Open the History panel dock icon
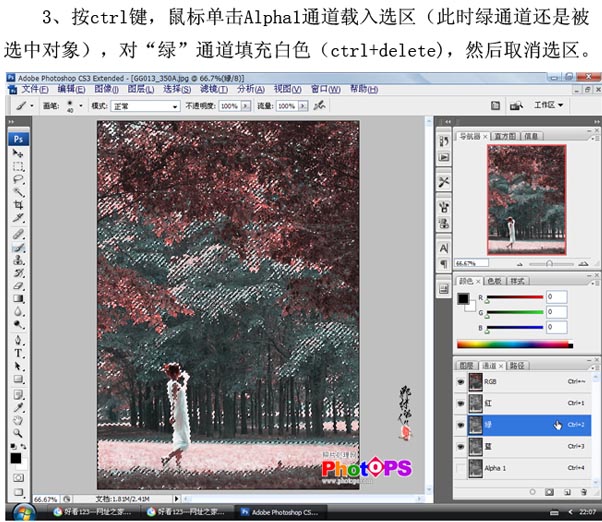Screen dimensions: 602x522 point(444,141)
